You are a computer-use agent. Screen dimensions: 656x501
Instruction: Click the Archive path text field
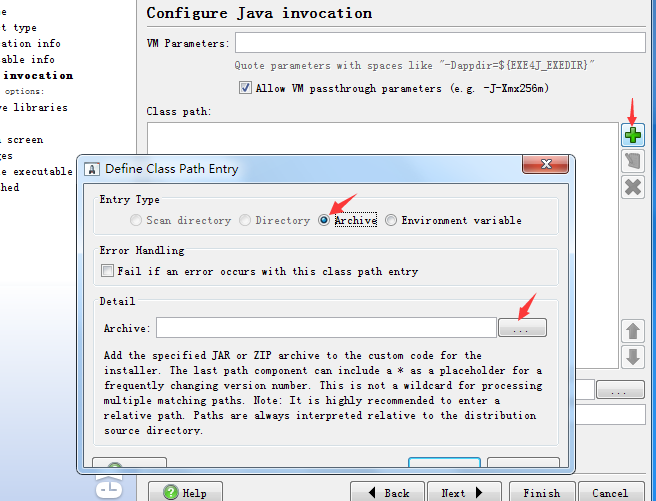326,327
